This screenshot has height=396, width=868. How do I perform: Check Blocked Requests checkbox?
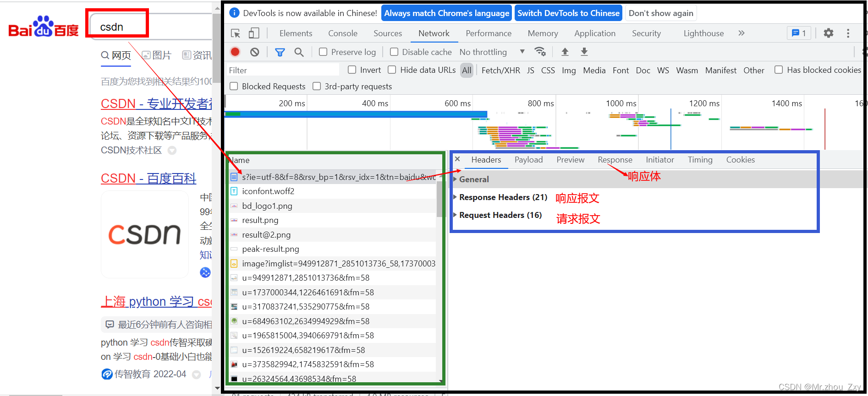pos(234,86)
